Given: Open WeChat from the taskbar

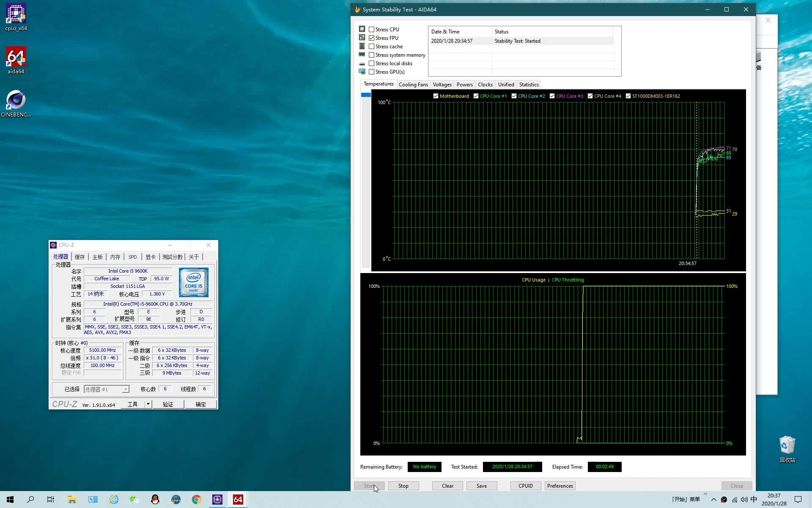Looking at the screenshot, I should click(x=134, y=500).
